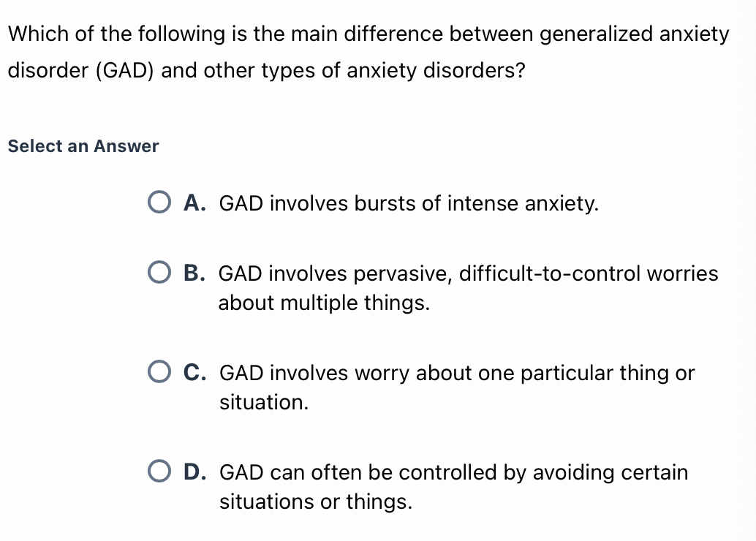Mark option C radio button
This screenshot has width=756, height=541.
[x=159, y=372]
